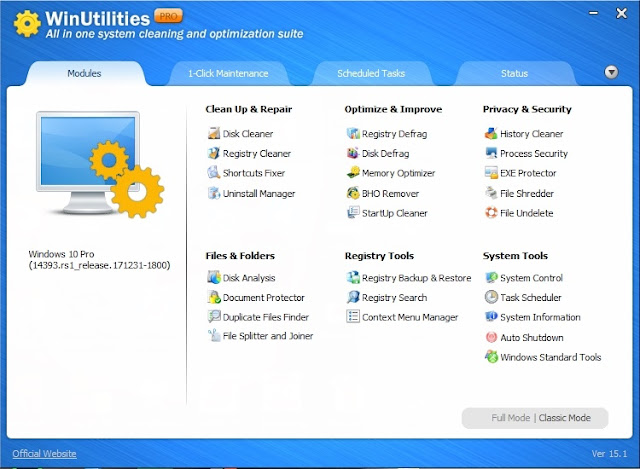Click the Process Security icon
Screen dimensions: 640x469
click(x=491, y=153)
